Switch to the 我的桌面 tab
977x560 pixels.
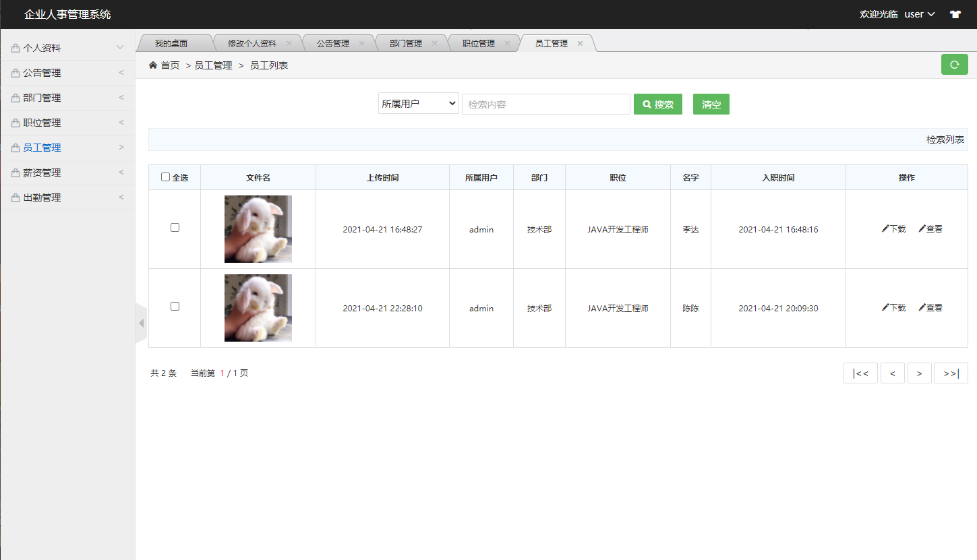pos(171,44)
